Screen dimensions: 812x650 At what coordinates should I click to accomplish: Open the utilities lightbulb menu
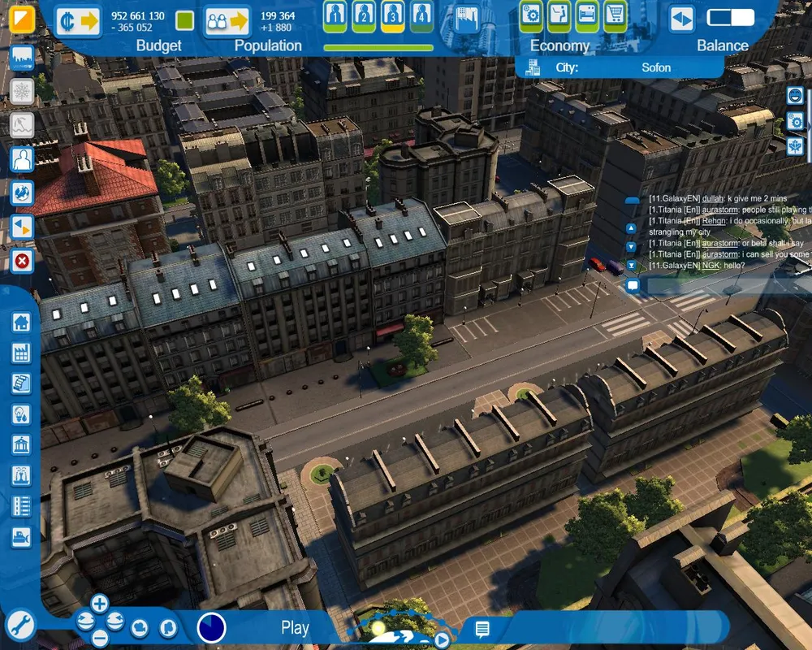(x=21, y=414)
